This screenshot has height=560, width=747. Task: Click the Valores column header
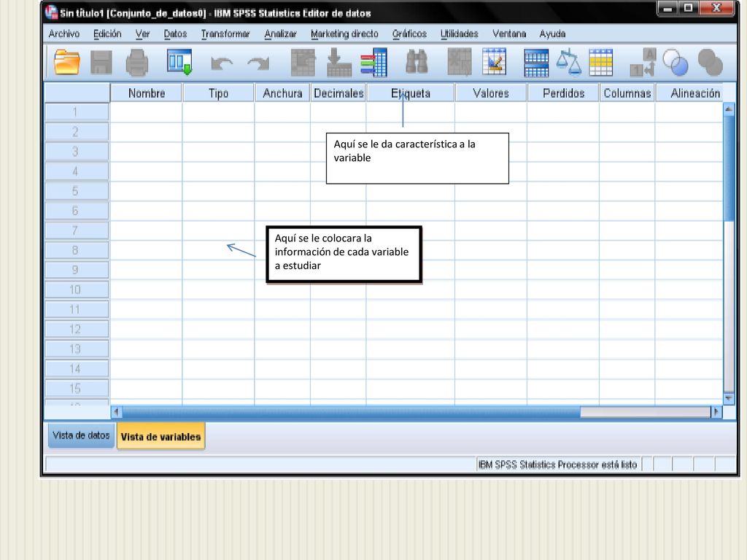(x=491, y=93)
